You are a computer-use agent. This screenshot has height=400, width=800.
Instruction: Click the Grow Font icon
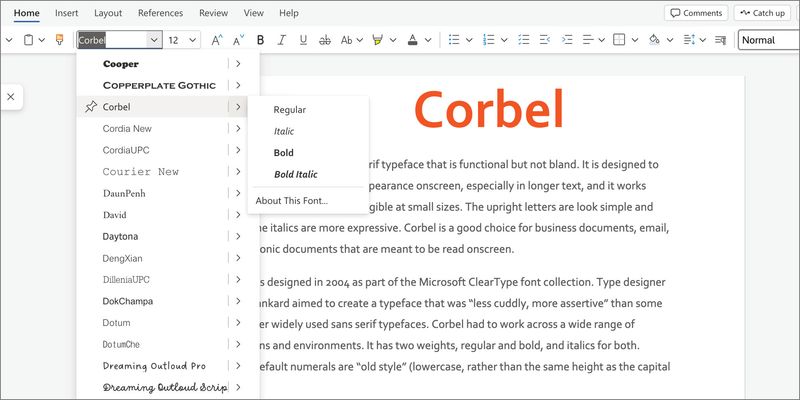pos(217,40)
